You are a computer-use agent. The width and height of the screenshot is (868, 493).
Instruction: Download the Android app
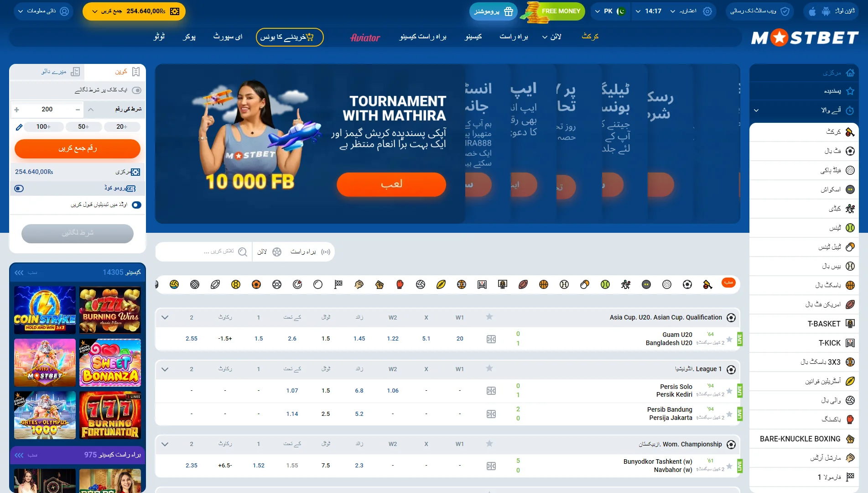[x=826, y=11]
